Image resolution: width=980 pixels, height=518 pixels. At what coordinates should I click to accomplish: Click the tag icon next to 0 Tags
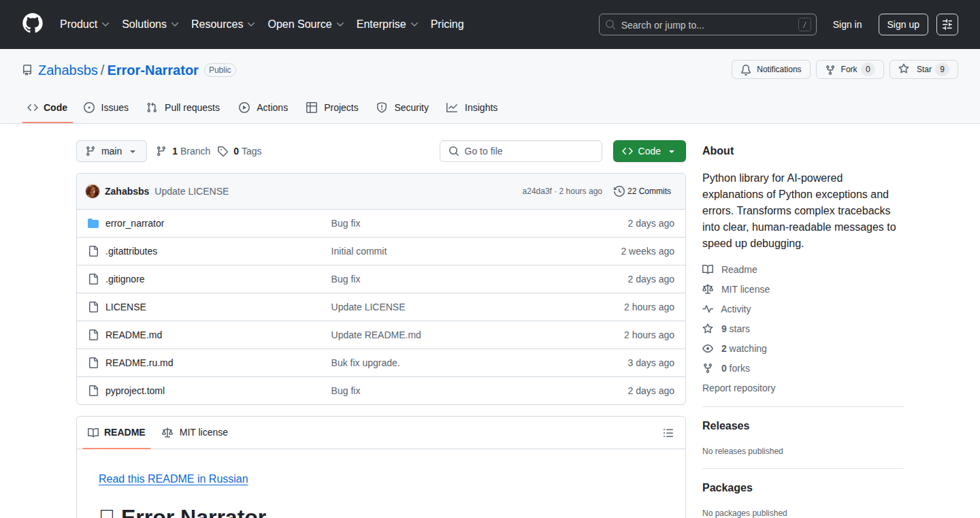tap(223, 151)
